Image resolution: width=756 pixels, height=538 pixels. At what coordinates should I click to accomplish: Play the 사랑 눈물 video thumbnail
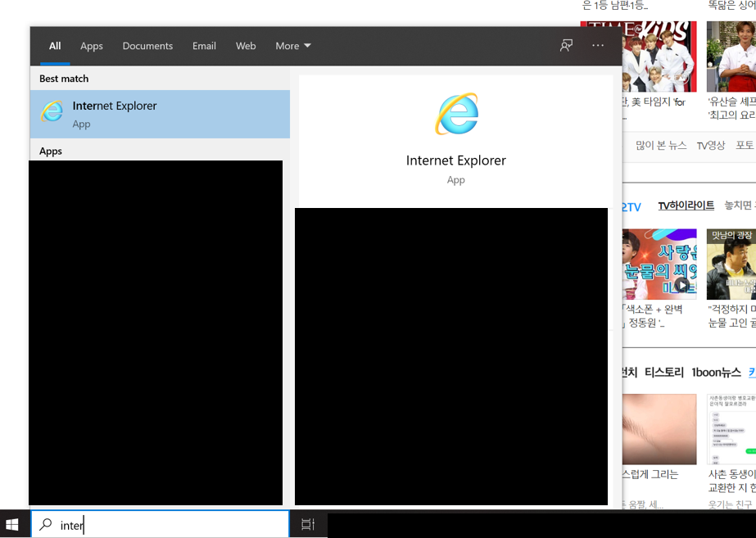[x=659, y=264]
